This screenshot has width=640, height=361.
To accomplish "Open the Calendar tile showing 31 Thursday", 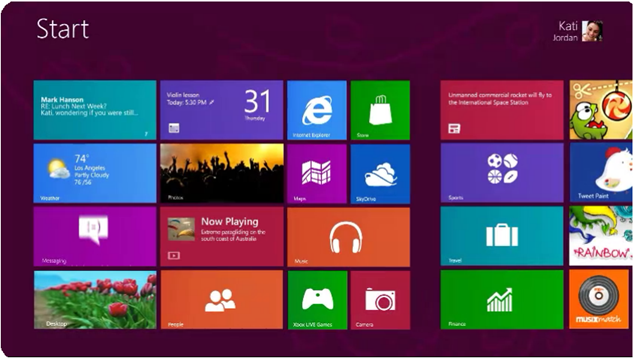I will click(x=222, y=110).
